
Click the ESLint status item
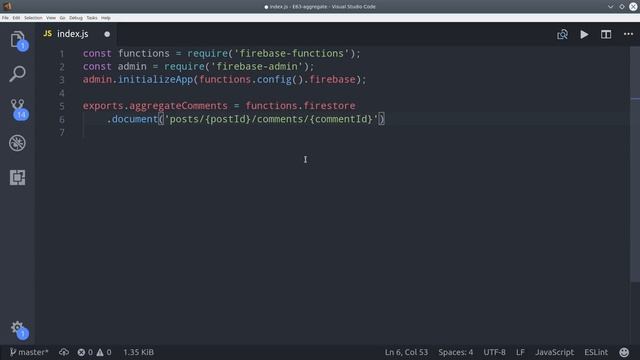pyautogui.click(x=596, y=352)
